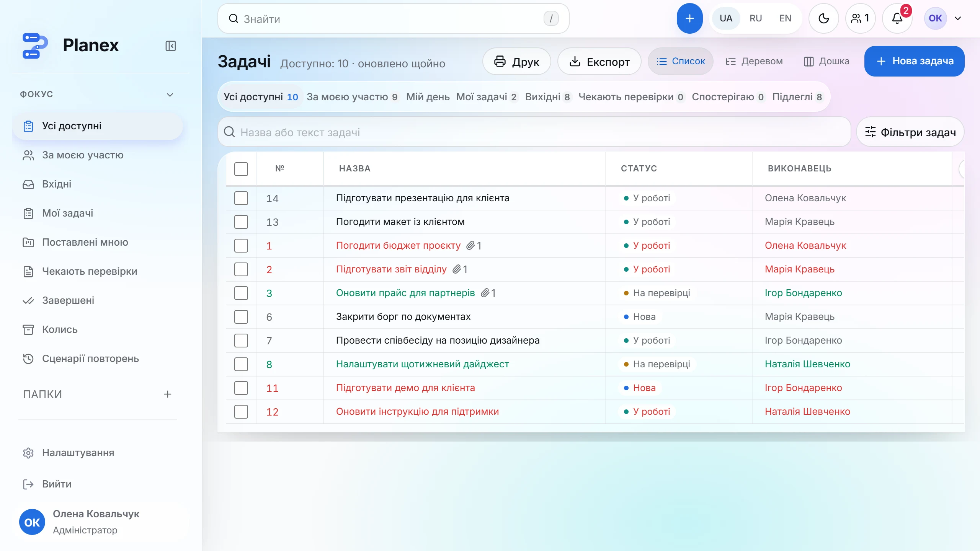Check the box for 'Погодити бюджет проєкту'

click(241, 246)
